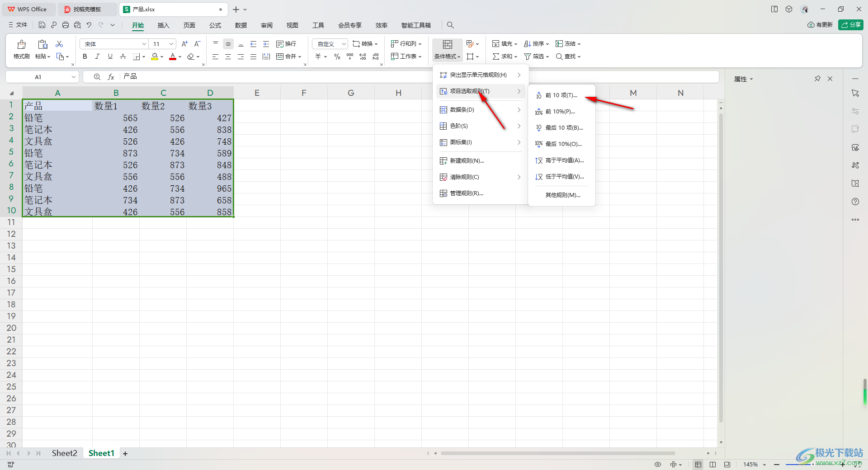This screenshot has height=470, width=868.
Task: Choose 其他规则(M)... option
Action: (x=561, y=195)
